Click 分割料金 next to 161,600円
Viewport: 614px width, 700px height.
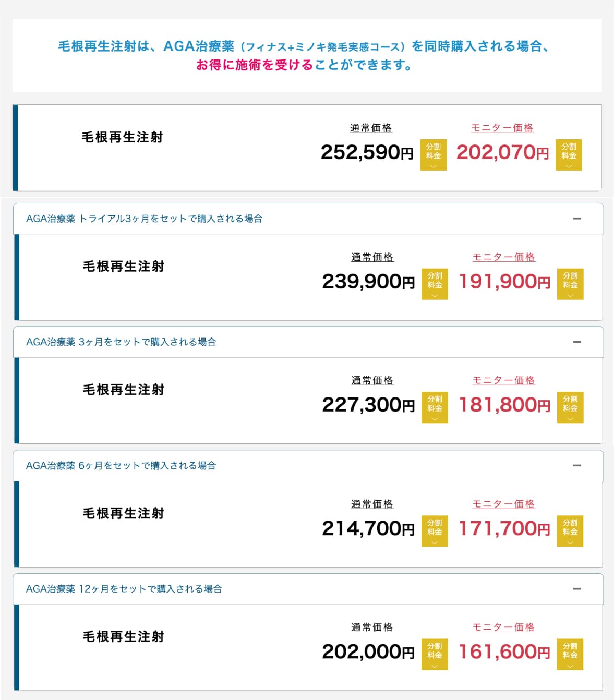(570, 654)
